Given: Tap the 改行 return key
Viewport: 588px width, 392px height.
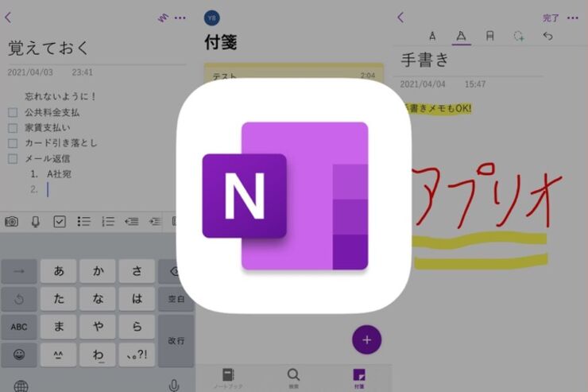Looking at the screenshot, I should (x=176, y=340).
